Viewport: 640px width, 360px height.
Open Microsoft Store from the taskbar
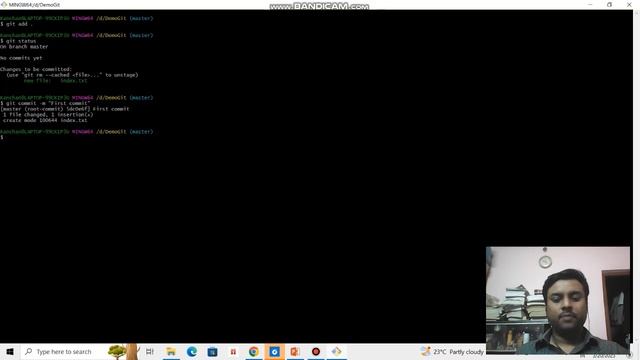click(212, 351)
